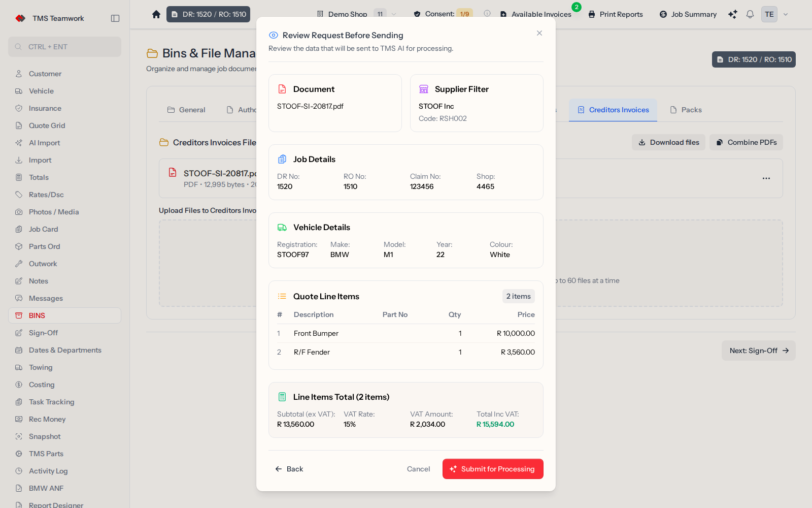Go Back in the review dialog

[289, 469]
